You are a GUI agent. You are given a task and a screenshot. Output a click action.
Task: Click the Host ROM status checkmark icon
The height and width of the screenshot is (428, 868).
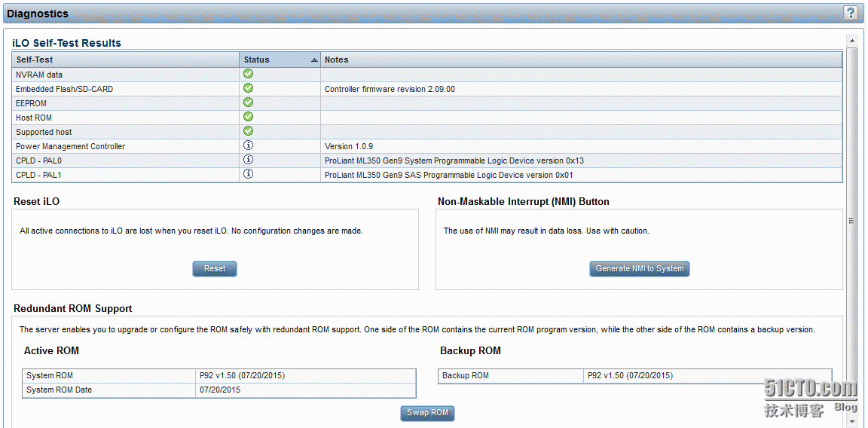tap(249, 117)
